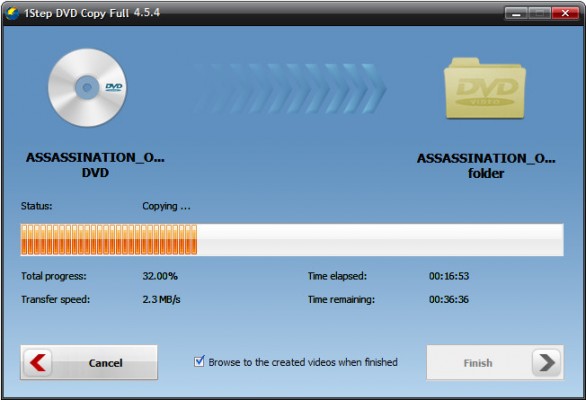The image size is (586, 400).
Task: Click the red left arrow icon on Cancel
Action: pyautogui.click(x=38, y=362)
